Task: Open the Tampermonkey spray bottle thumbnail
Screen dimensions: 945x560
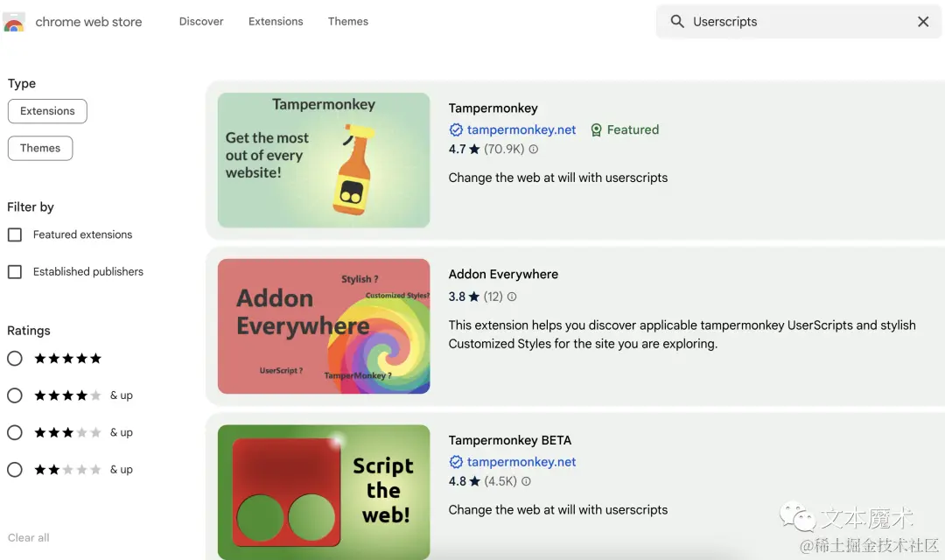Action: pyautogui.click(x=324, y=160)
